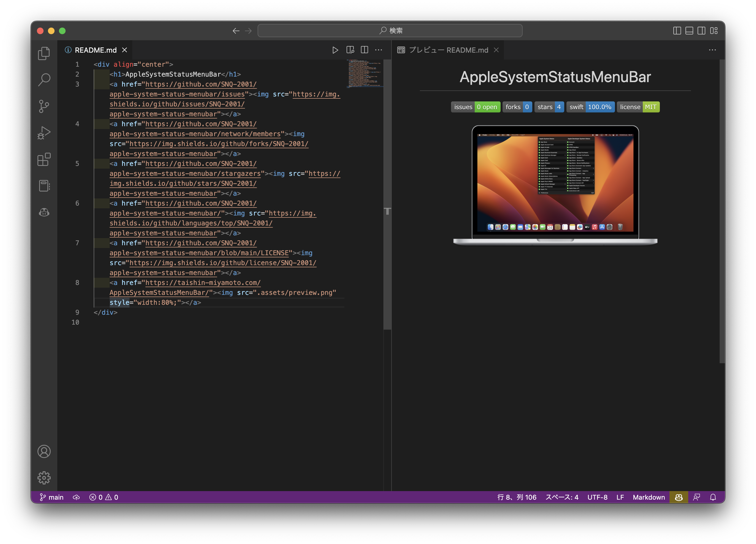The height and width of the screenshot is (544, 756).
Task: Close the プレビュー README.md tab
Action: (x=496, y=50)
